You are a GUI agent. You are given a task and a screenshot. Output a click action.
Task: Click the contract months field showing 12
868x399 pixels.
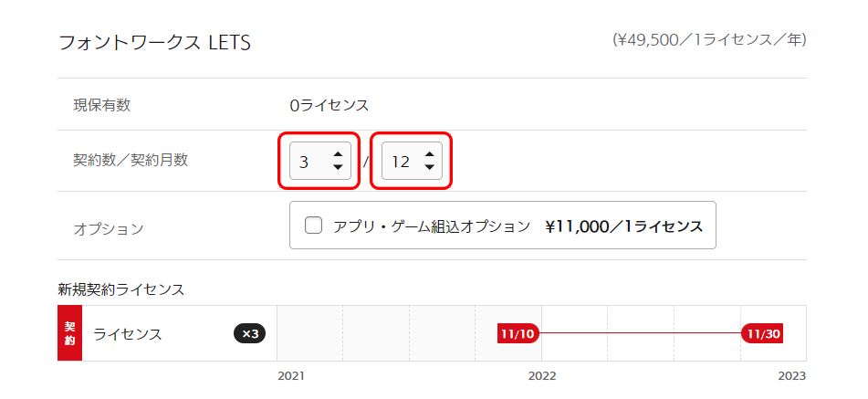(412, 161)
